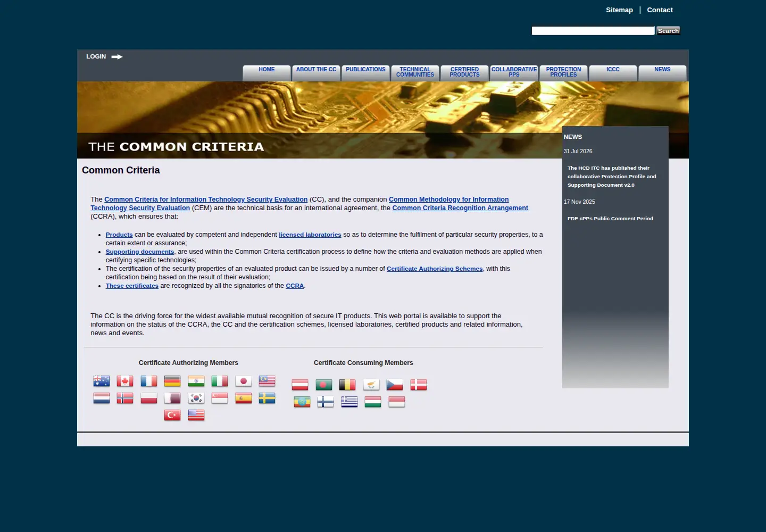Click the Spain flag icon
Image resolution: width=766 pixels, height=532 pixels.
243,398
